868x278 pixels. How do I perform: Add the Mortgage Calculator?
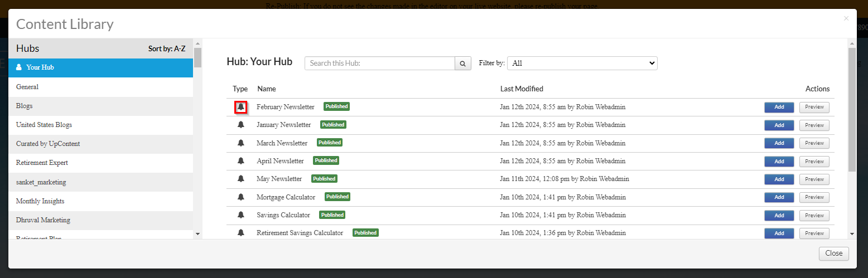779,197
